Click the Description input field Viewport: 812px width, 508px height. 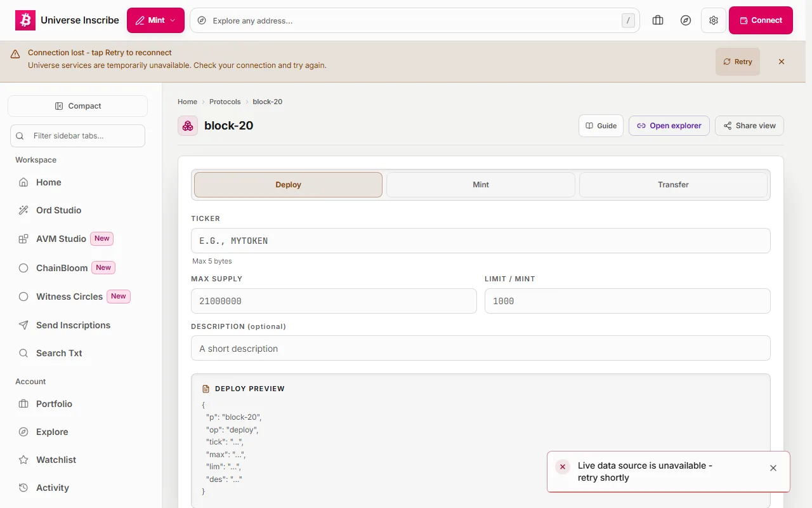481,348
